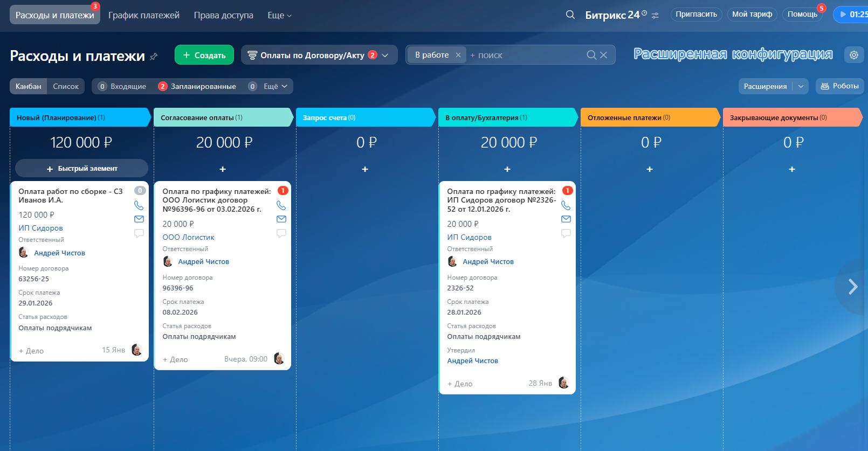Select Запрос счета stage header
This screenshot has width=868, height=451.
pyautogui.click(x=366, y=117)
